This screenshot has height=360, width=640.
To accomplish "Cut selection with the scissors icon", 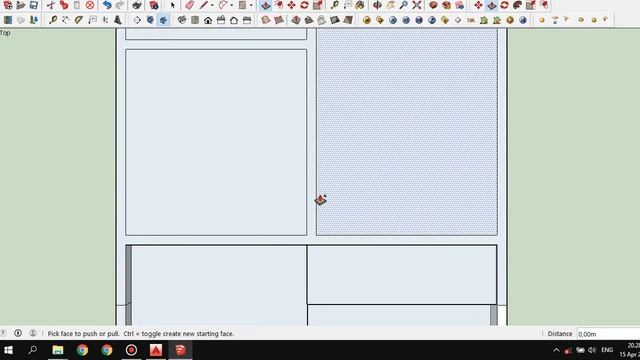I will click(x=51, y=5).
